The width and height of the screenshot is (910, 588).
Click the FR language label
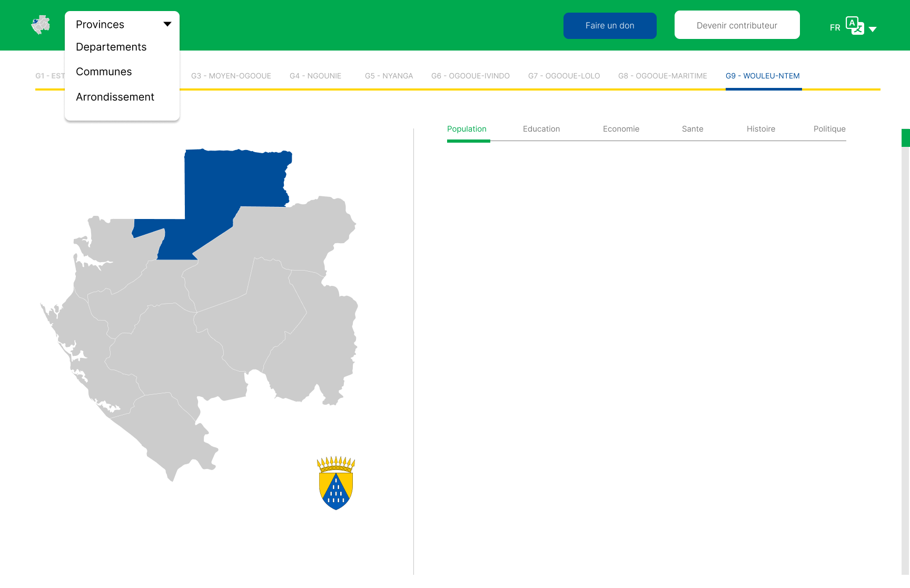[x=835, y=27]
